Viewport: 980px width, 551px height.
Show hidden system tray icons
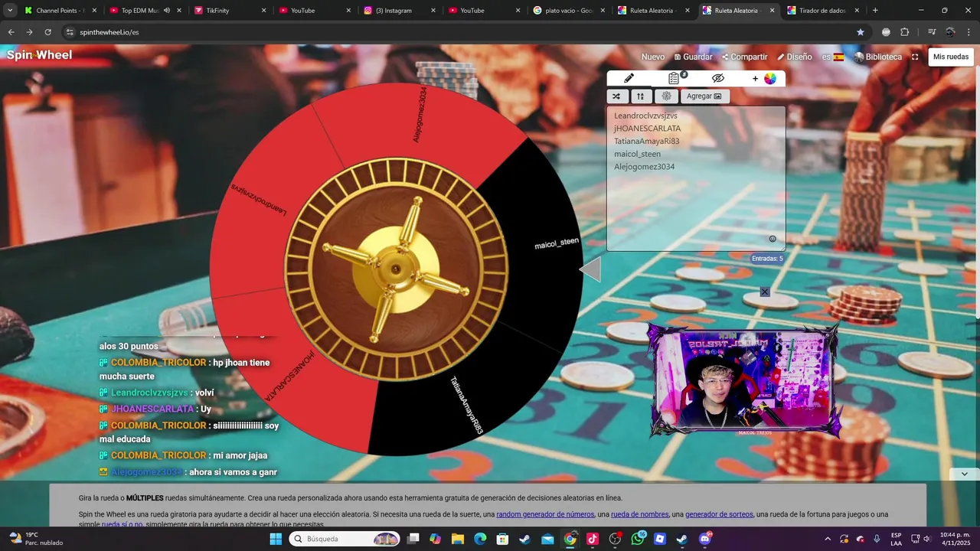(x=828, y=539)
